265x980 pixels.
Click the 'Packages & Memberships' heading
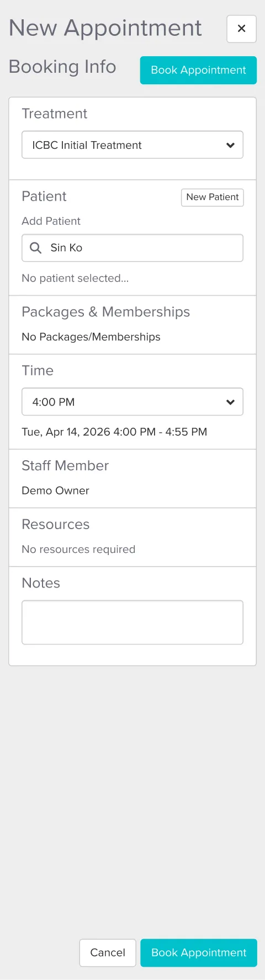[x=105, y=312]
